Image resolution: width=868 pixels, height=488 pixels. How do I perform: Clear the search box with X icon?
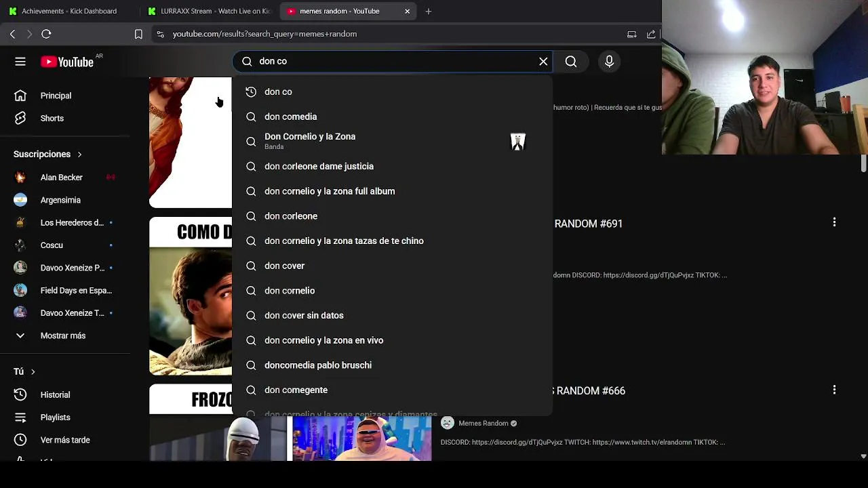543,62
